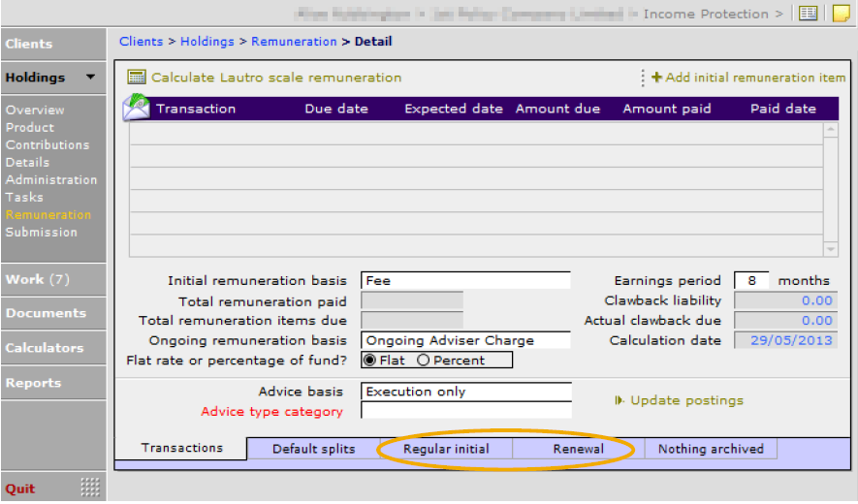This screenshot has height=504, width=858.
Task: Click the Transaction column header
Action: point(196,109)
